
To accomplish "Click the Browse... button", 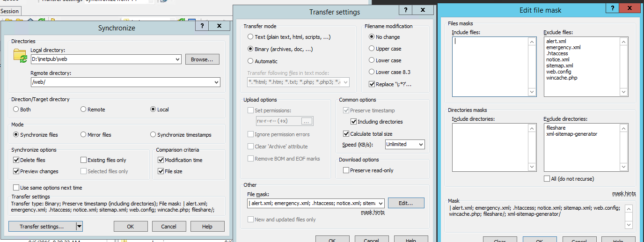I will 202,59.
